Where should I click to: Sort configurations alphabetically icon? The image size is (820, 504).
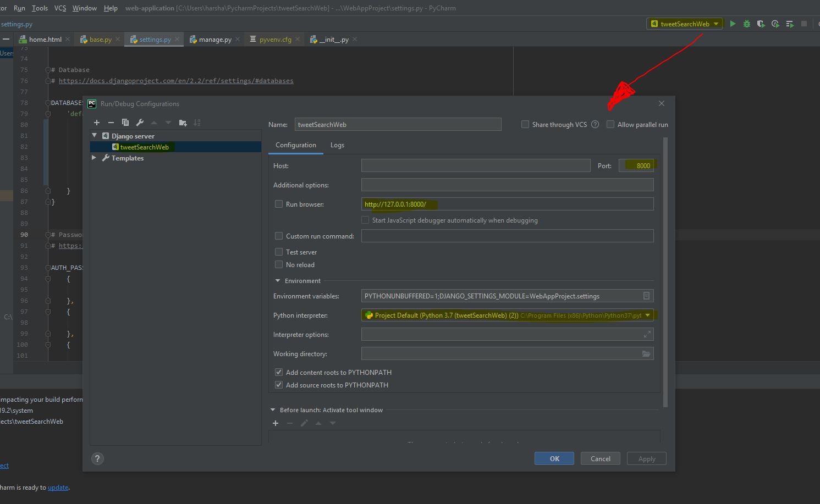click(x=197, y=123)
